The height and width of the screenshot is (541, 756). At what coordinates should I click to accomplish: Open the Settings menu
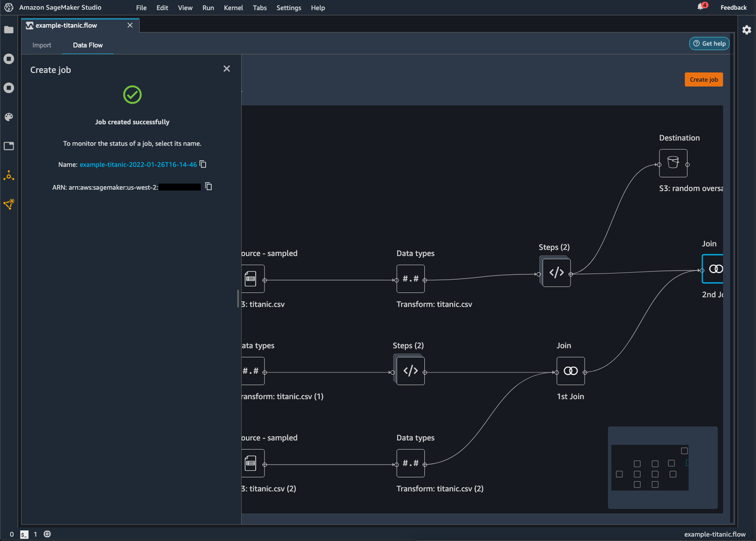tap(289, 8)
